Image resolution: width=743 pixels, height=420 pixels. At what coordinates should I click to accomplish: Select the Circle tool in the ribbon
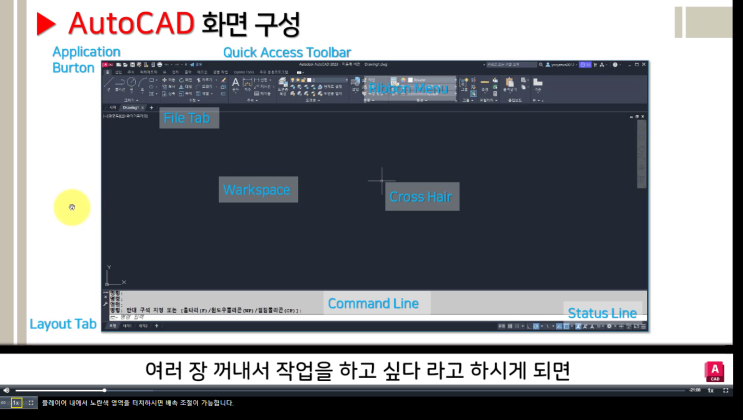[x=131, y=84]
